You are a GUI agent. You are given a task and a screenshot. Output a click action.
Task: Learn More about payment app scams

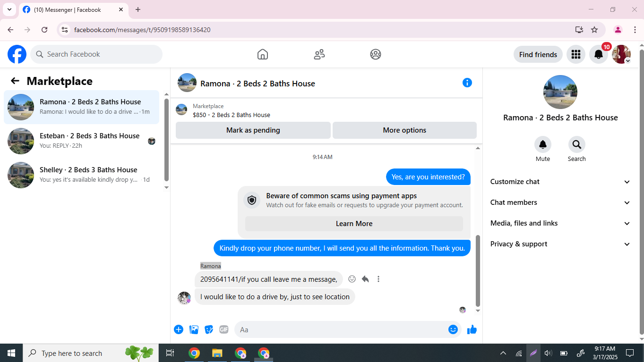(354, 224)
